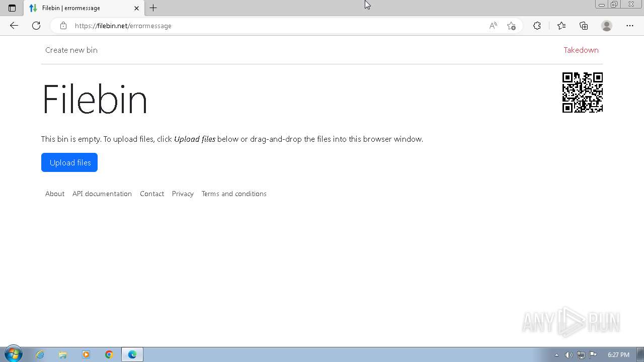Open the volume speaker tray icon
644x362 pixels.
click(x=569, y=355)
